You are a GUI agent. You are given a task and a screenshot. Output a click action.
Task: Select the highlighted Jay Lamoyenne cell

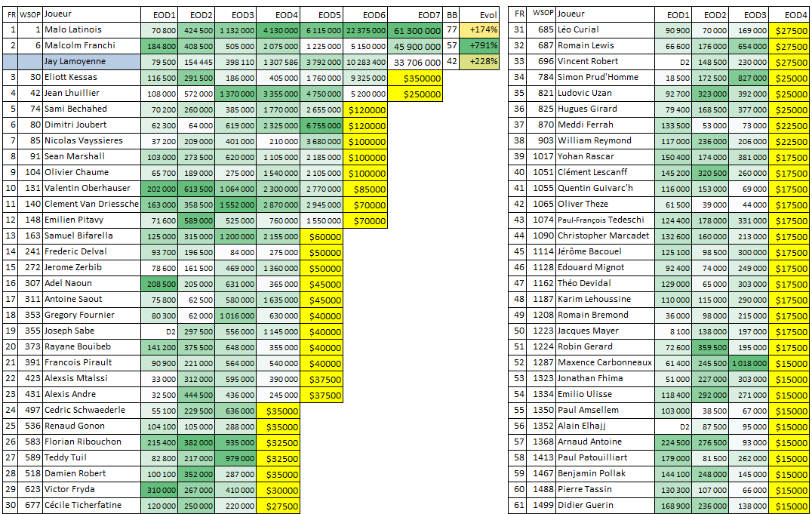pyautogui.click(x=91, y=62)
